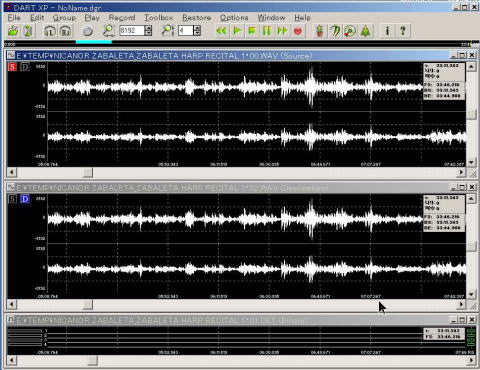The image size is (480, 370).
Task: Rewind playback with double-left arrows
Action: click(222, 31)
